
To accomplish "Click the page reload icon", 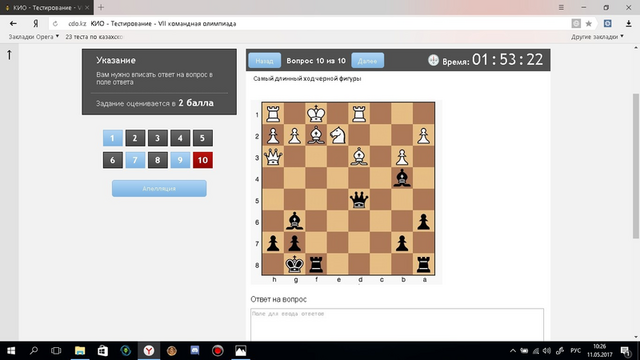I will (55, 24).
